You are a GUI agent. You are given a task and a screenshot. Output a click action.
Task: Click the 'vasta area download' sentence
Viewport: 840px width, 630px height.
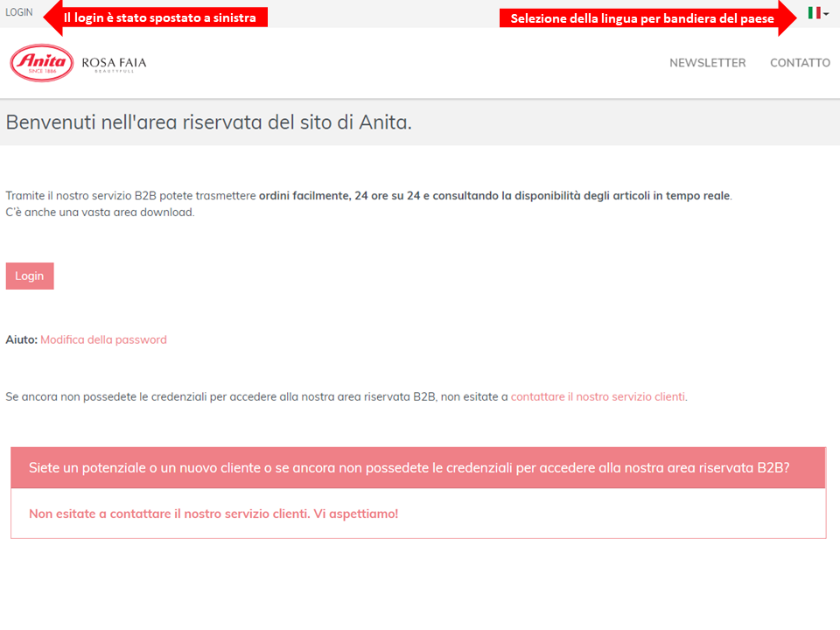coord(100,212)
